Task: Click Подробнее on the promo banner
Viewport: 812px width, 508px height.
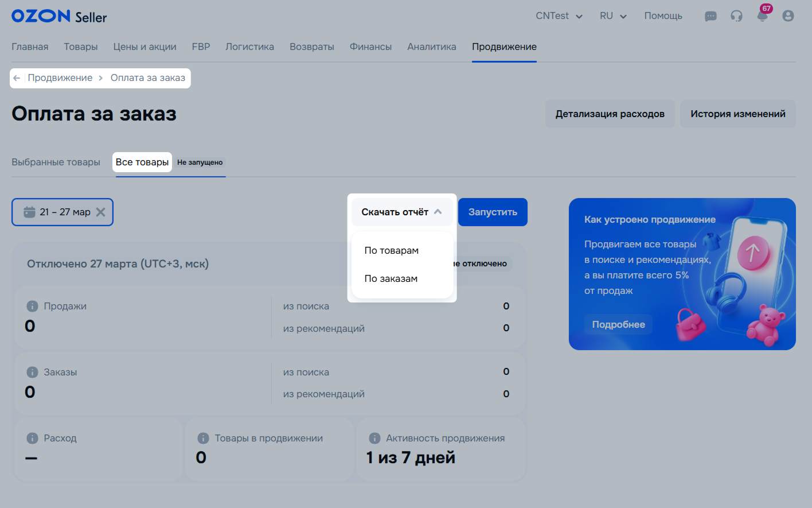Action: [618, 324]
